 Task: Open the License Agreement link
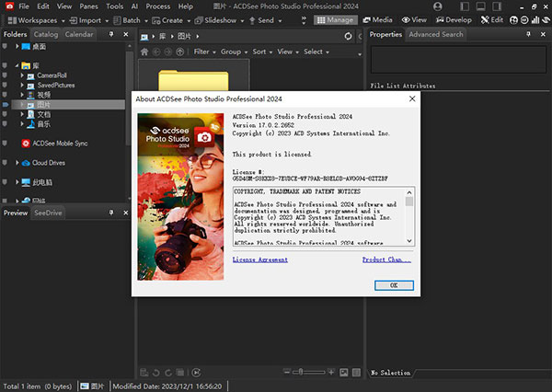coord(260,259)
